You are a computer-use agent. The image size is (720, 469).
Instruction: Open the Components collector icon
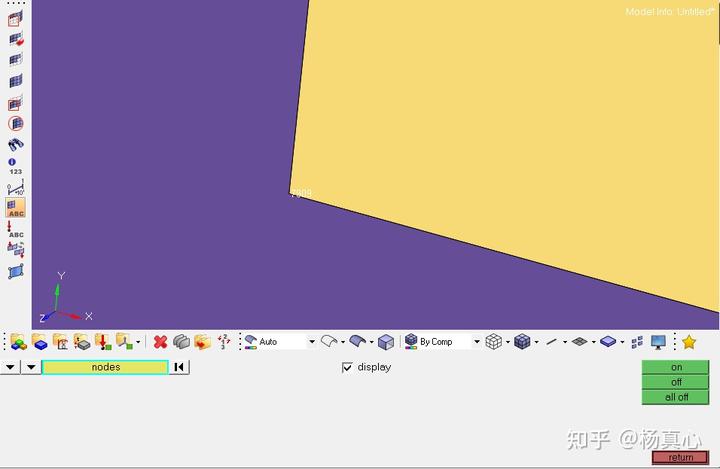pyautogui.click(x=18, y=342)
